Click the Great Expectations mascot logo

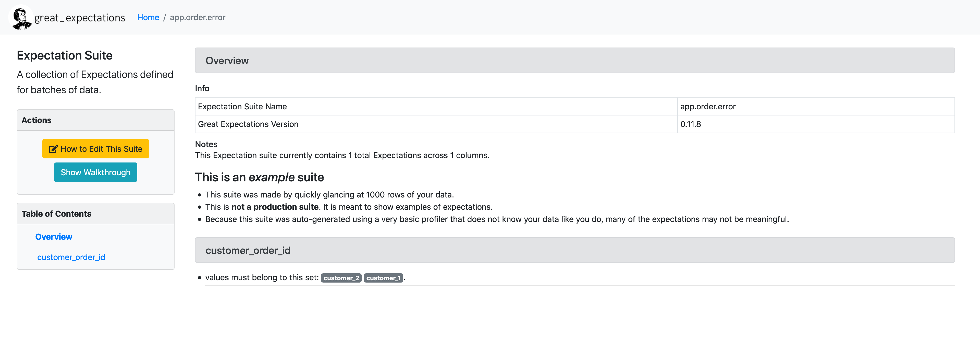(x=21, y=18)
